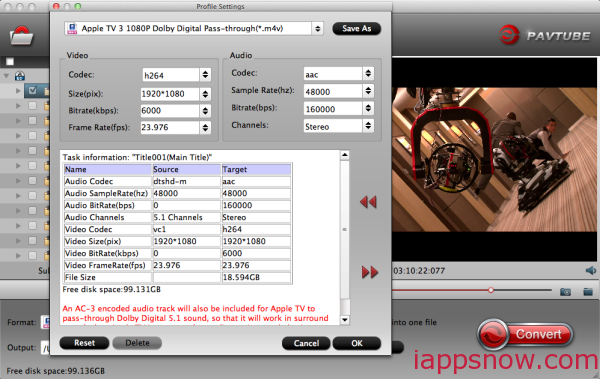Click the Audio SampleRate(hz) row name
Screen dimensions: 600x379
pyautogui.click(x=108, y=193)
